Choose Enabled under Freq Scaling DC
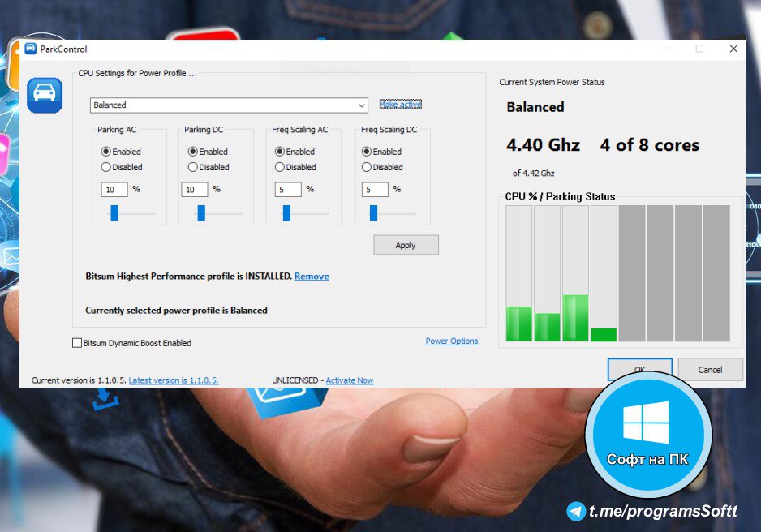 (x=367, y=152)
